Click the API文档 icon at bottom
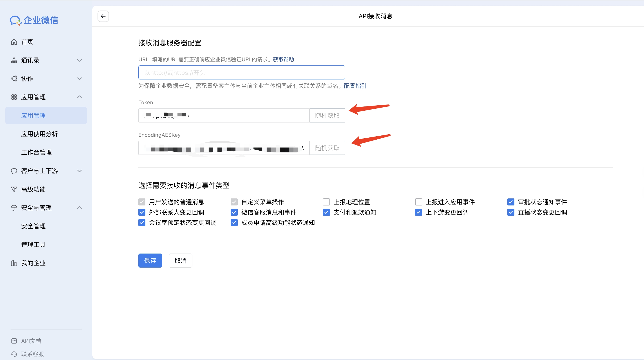The width and height of the screenshot is (644, 360). tap(14, 340)
